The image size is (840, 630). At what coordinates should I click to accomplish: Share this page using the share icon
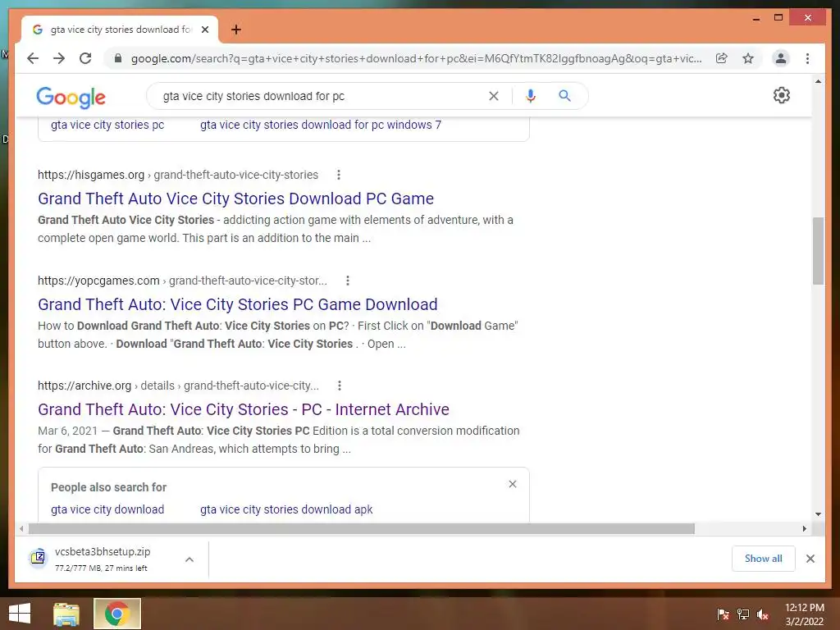click(722, 58)
